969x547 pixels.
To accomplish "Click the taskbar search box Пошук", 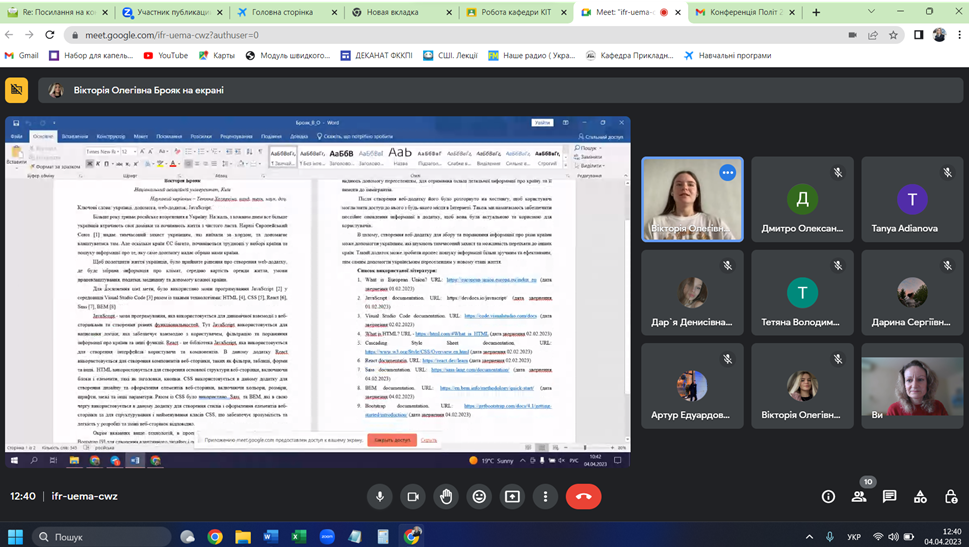I will tap(102, 536).
